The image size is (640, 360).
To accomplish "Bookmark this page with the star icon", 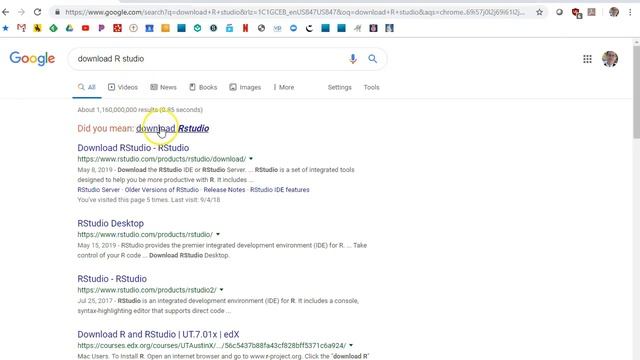I will click(x=539, y=12).
